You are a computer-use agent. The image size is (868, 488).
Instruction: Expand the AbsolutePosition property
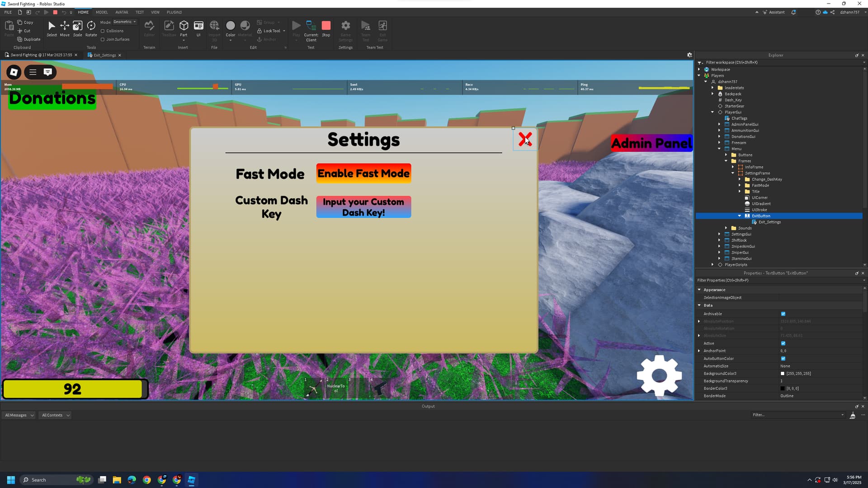click(699, 321)
